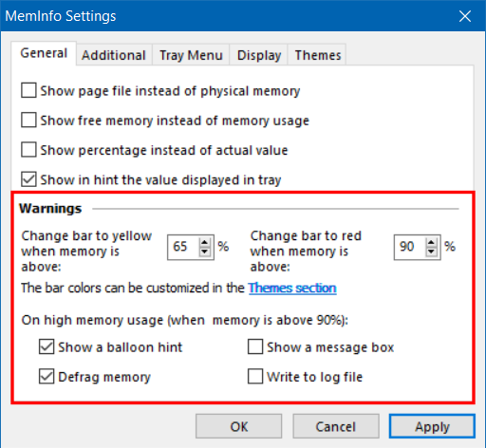The height and width of the screenshot is (448, 486).
Task: Open the Additional tab
Action: point(114,55)
